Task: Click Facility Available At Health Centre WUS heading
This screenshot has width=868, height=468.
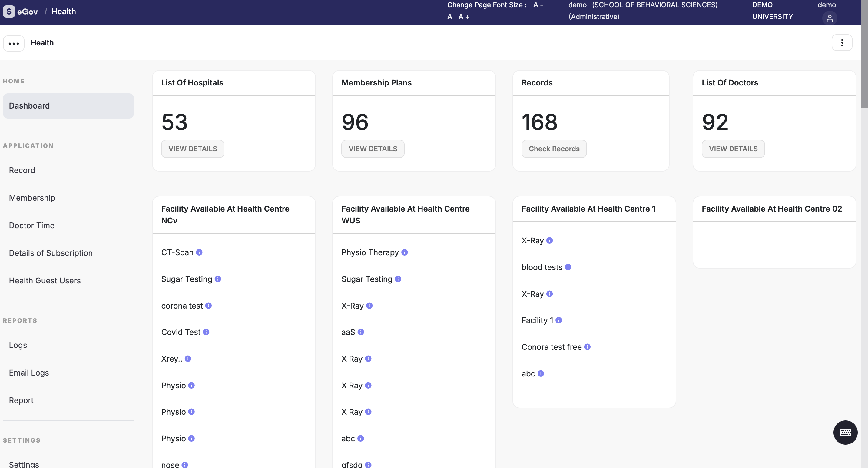Action: [x=405, y=214]
